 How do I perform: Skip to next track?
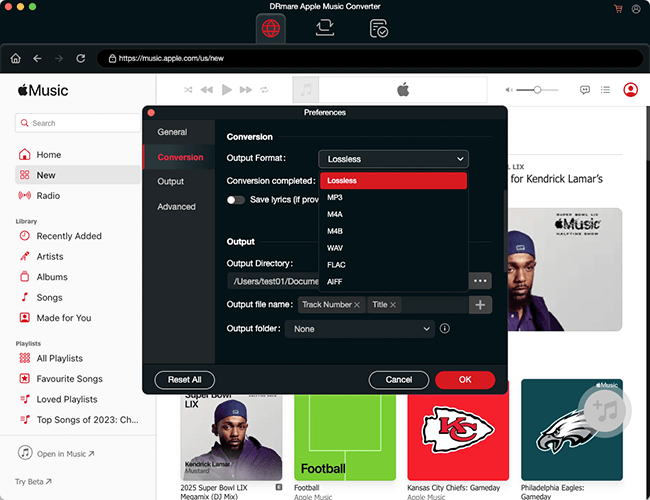246,90
